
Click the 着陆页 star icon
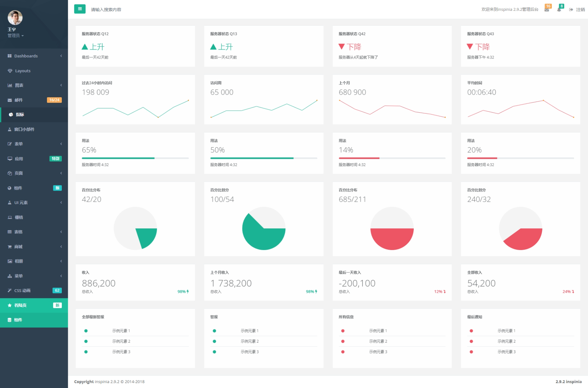(x=10, y=306)
